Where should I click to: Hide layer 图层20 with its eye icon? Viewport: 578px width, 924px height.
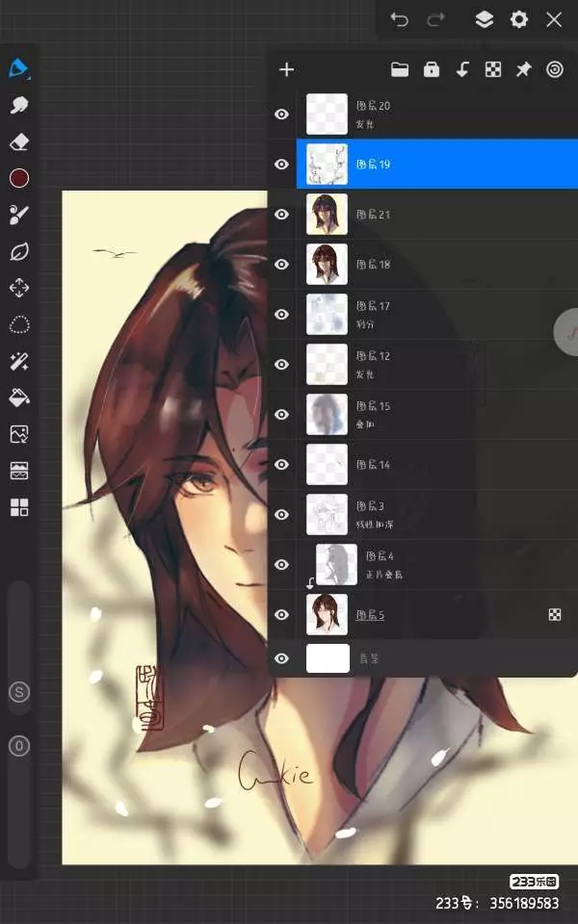click(281, 115)
